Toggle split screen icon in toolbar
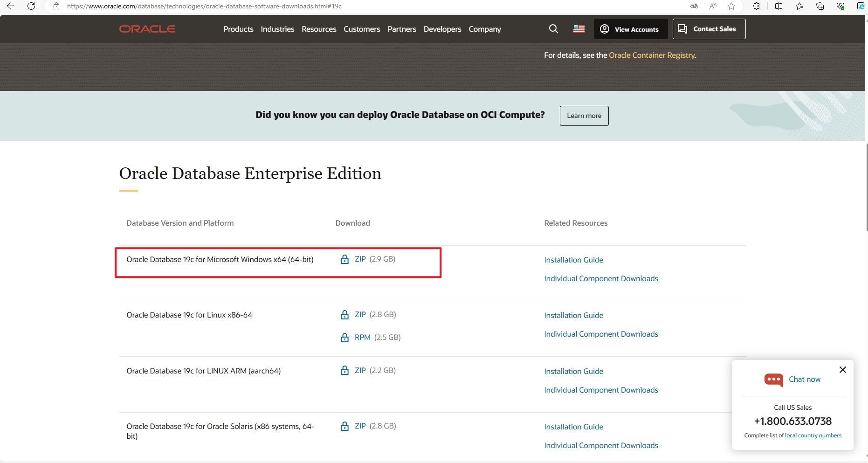The width and height of the screenshot is (868, 463). point(778,6)
